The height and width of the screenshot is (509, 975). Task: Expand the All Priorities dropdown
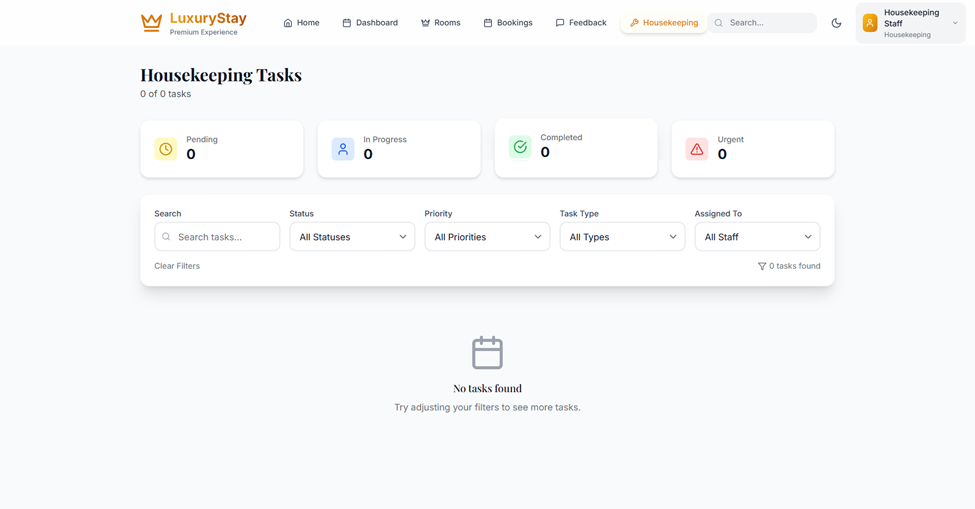click(487, 237)
